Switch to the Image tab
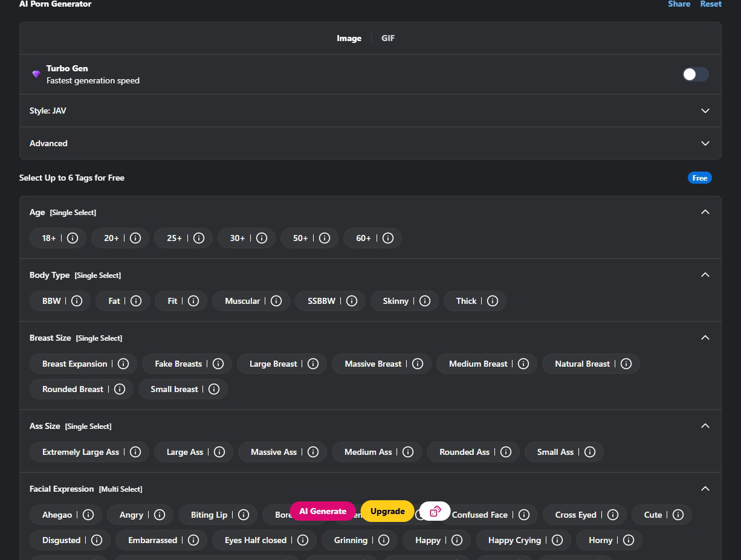This screenshot has width=741, height=560. [x=349, y=38]
